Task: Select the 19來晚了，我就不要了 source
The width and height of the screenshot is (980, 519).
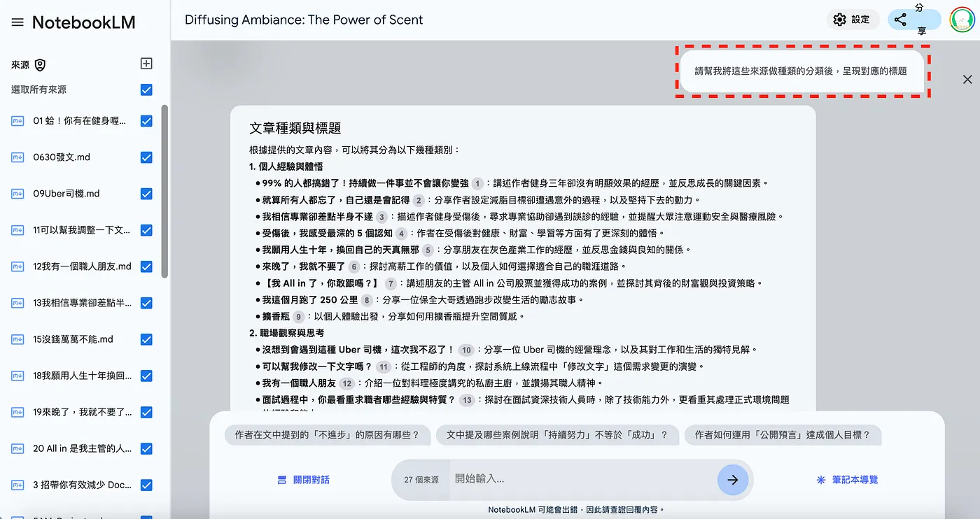Action: point(82,412)
